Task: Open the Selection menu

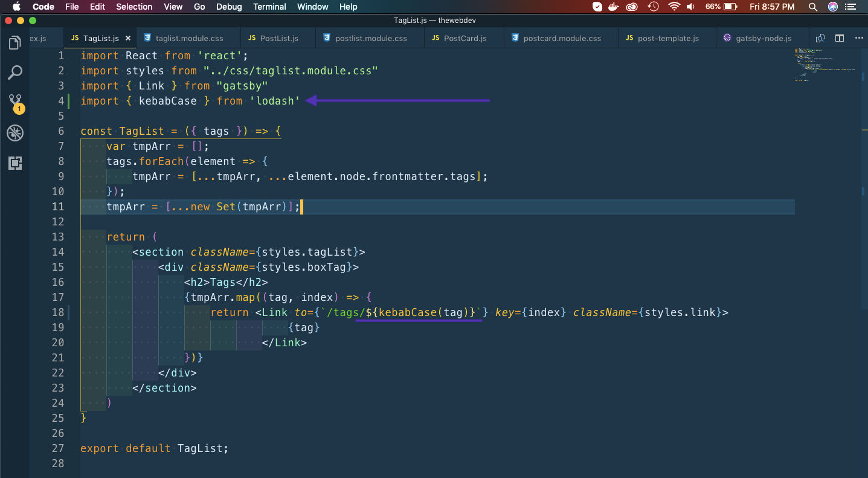Action: (134, 7)
